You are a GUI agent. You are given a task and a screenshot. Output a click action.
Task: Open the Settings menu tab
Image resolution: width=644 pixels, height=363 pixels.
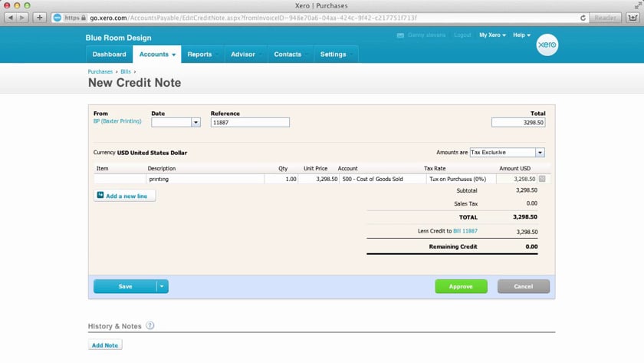[x=336, y=54]
